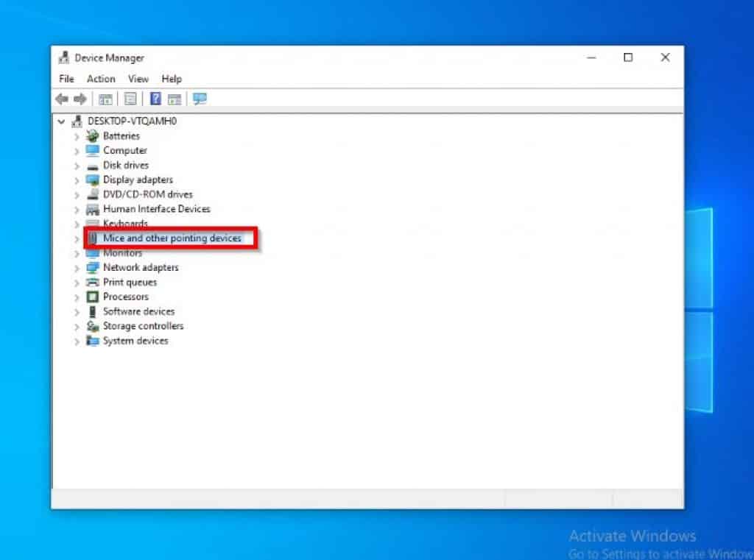Expand the Display adapters node
Viewport: 754px width, 560px height.
coord(77,180)
